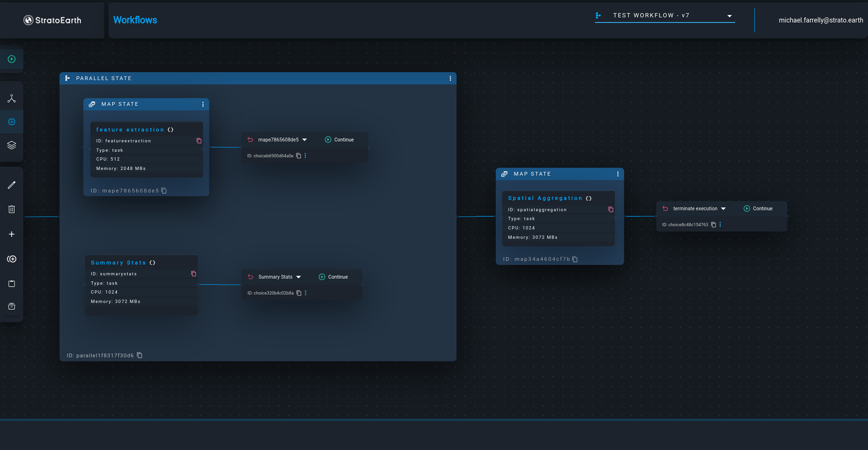This screenshot has height=450, width=868.
Task: Copy ID choiceb6900d64a0e on the choice node
Action: click(299, 155)
